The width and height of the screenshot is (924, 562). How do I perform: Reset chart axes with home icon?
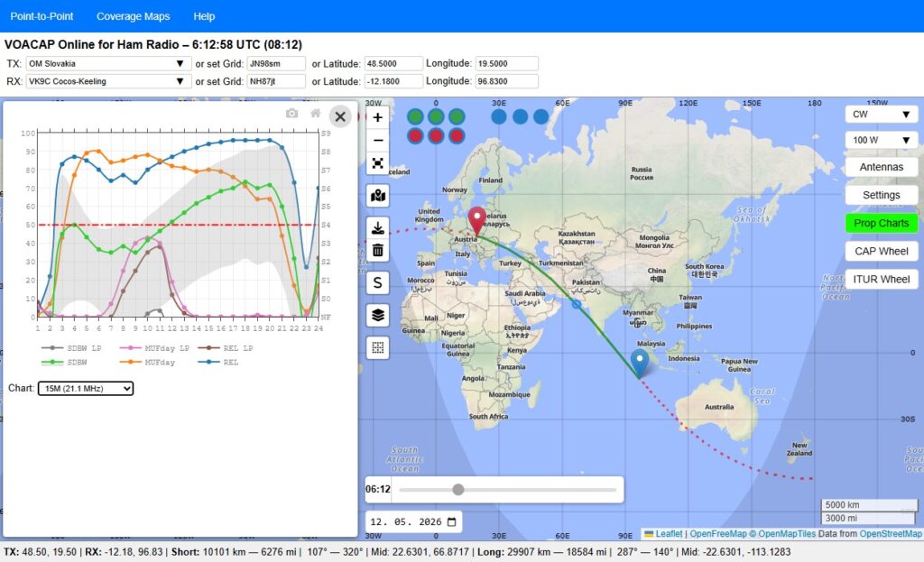[316, 113]
